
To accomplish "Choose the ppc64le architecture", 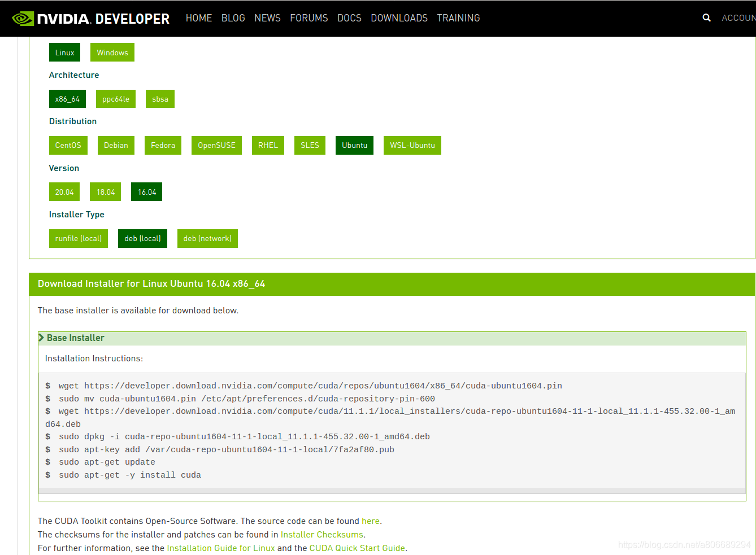I will pos(116,99).
